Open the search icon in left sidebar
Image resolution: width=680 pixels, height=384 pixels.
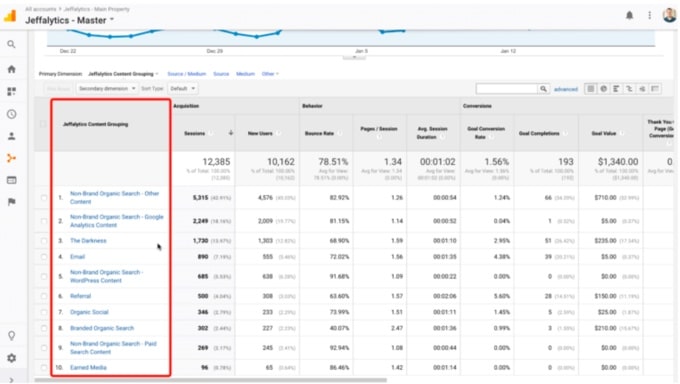point(12,44)
